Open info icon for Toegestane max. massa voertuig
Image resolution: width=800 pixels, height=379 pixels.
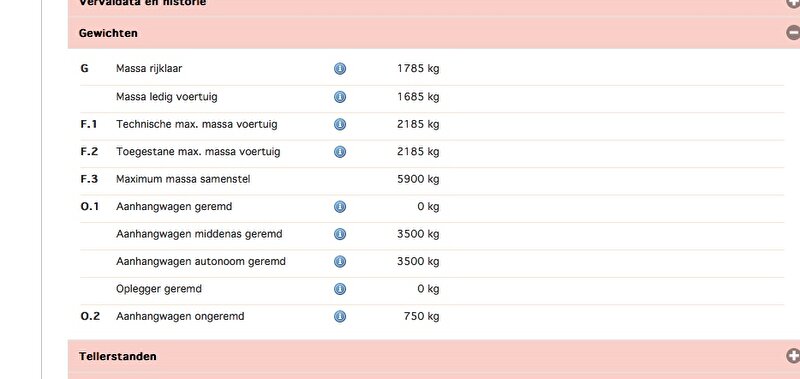(340, 151)
